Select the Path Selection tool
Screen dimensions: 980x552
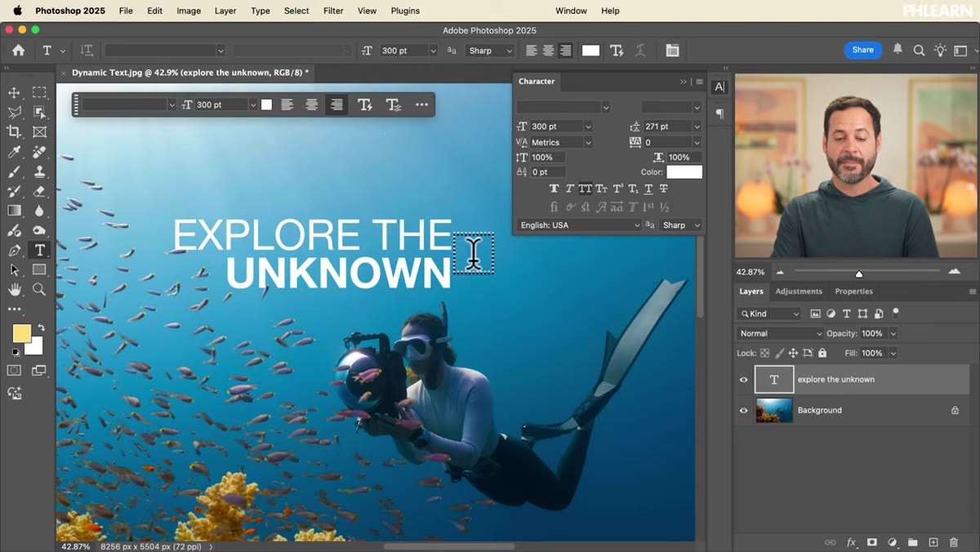tap(14, 269)
